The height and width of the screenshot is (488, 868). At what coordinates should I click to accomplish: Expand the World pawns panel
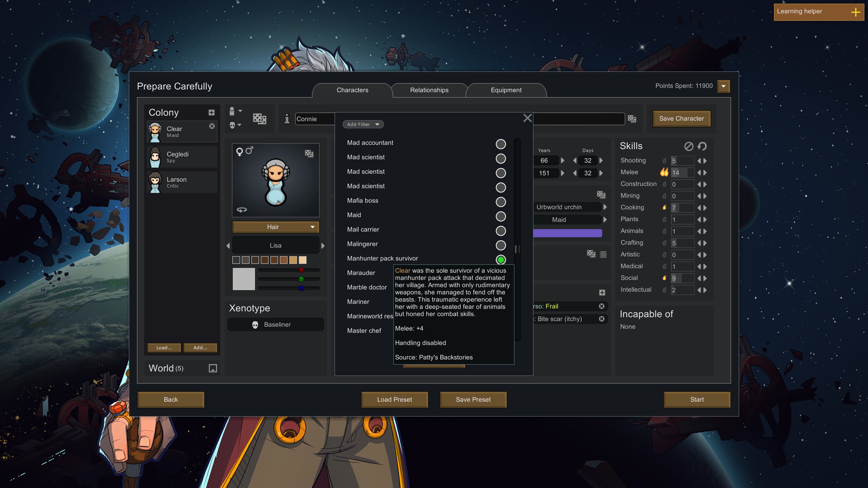pyautogui.click(x=213, y=368)
